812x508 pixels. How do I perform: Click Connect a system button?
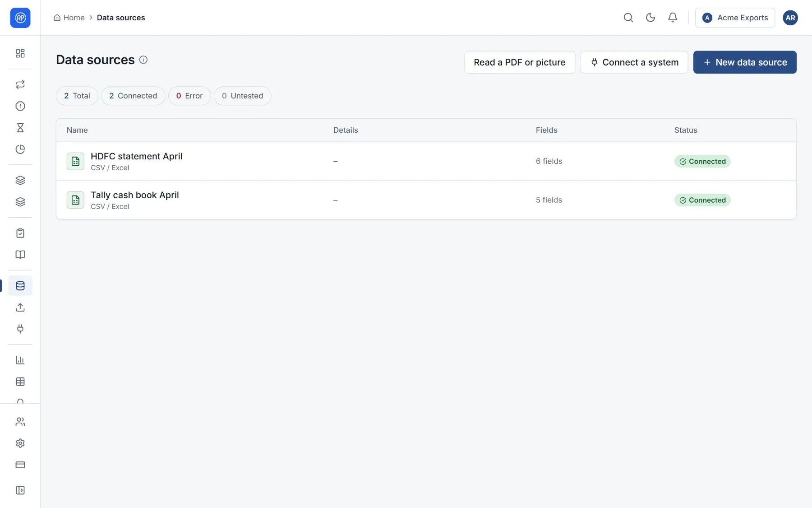(634, 62)
